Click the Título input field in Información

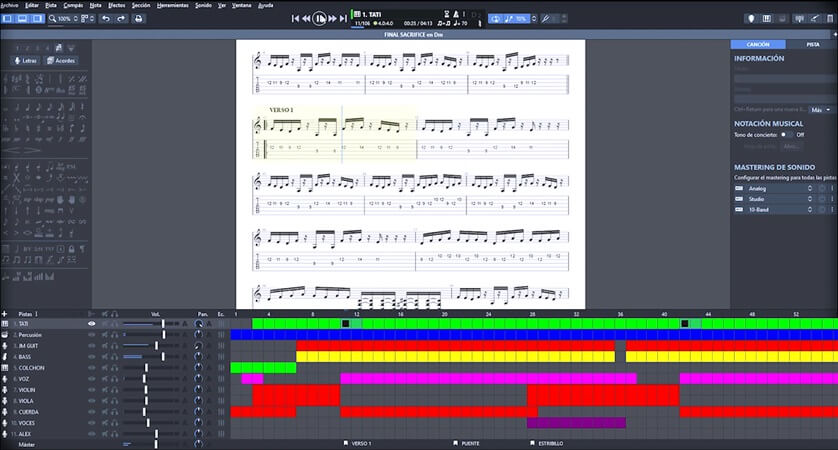(x=785, y=79)
